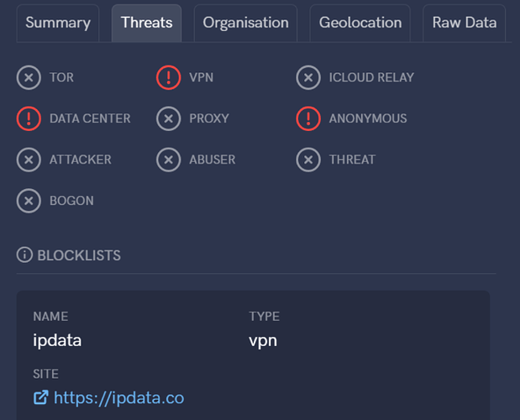Open the Geolocation tab

pyautogui.click(x=360, y=23)
